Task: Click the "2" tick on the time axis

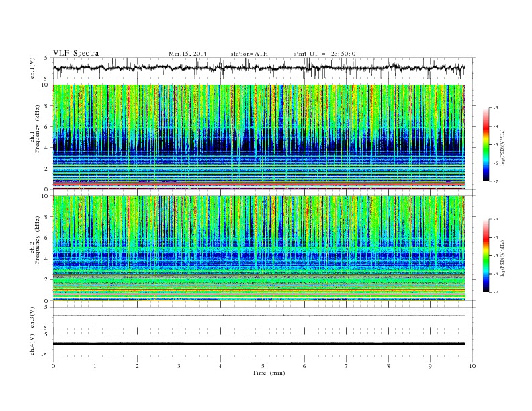Action: point(137,366)
